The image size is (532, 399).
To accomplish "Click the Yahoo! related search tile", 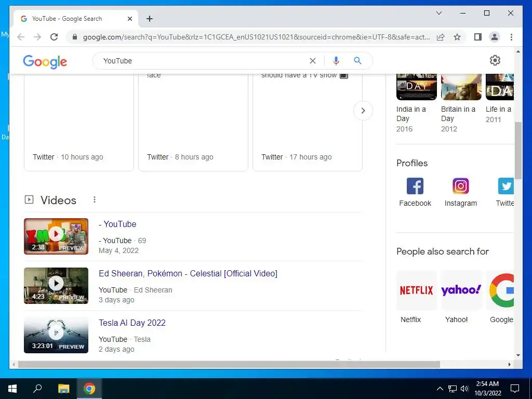I will click(461, 290).
